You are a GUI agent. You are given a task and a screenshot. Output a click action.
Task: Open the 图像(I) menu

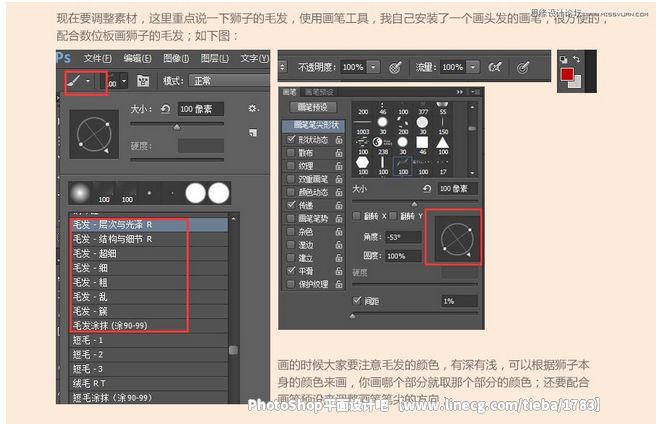(x=176, y=58)
